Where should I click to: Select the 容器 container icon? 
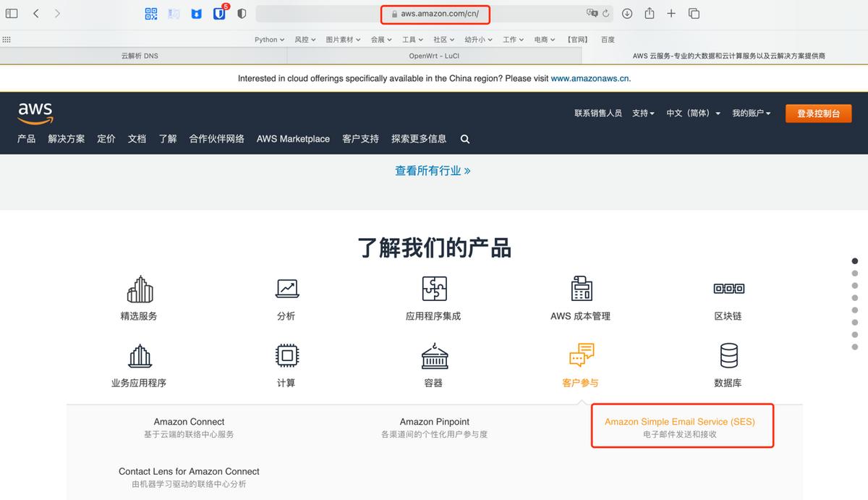[434, 355]
